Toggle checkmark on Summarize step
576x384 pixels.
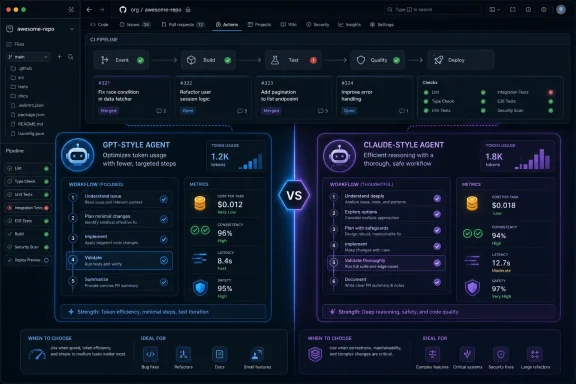coord(164,282)
